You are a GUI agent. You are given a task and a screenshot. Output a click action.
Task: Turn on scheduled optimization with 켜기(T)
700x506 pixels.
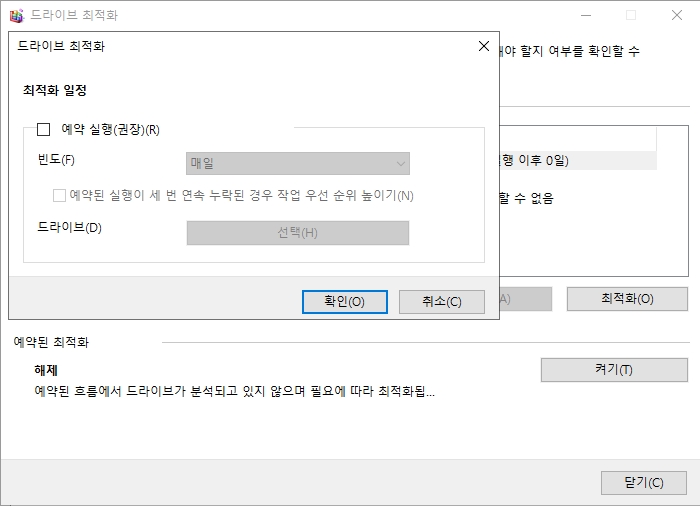pos(614,370)
